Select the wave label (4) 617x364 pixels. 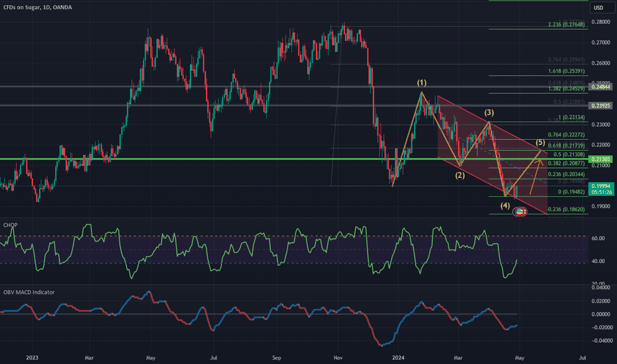pyautogui.click(x=505, y=205)
